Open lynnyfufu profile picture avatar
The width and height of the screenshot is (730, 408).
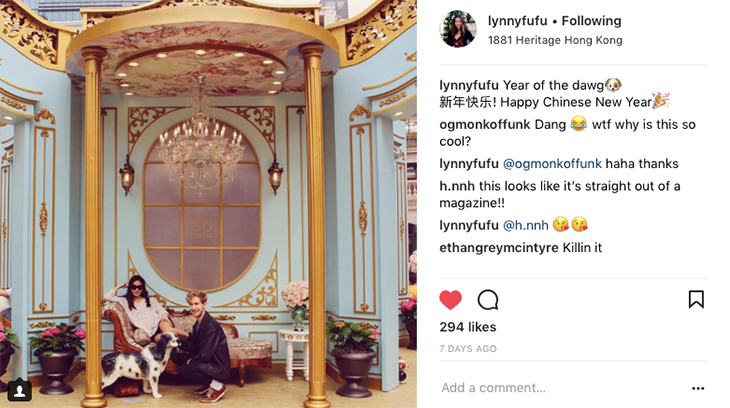click(x=457, y=29)
